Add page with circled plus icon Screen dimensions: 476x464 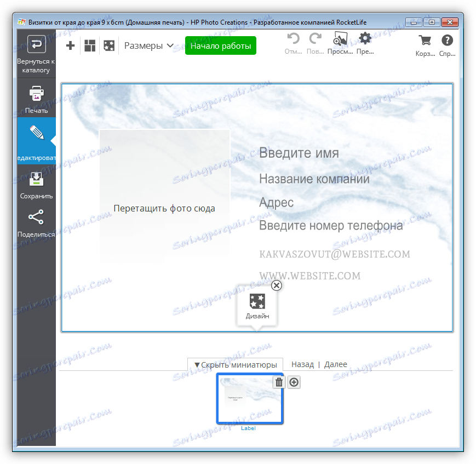[294, 382]
